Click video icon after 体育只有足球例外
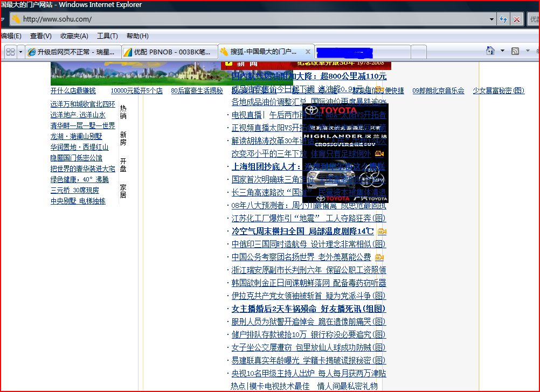Viewport: 540px width, 392px height. (x=379, y=153)
